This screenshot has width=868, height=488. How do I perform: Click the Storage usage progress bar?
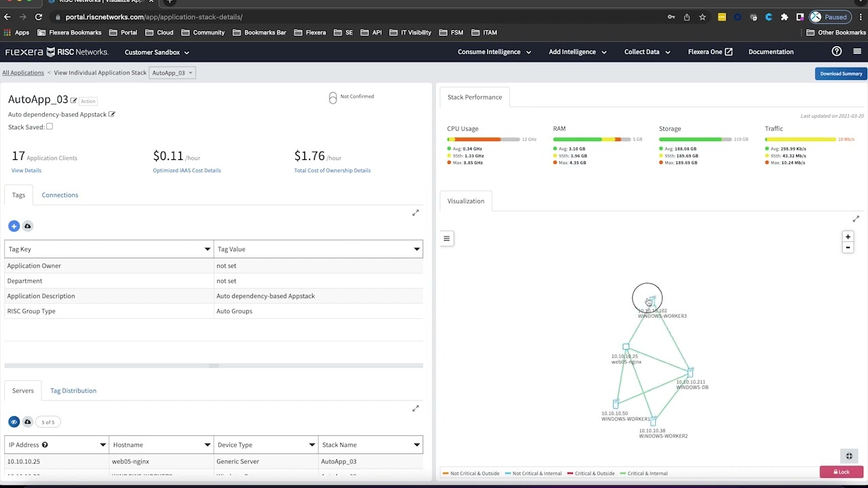pos(695,139)
